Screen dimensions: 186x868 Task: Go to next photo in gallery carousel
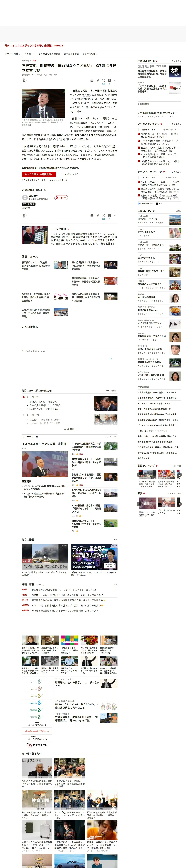(x=180, y=504)
